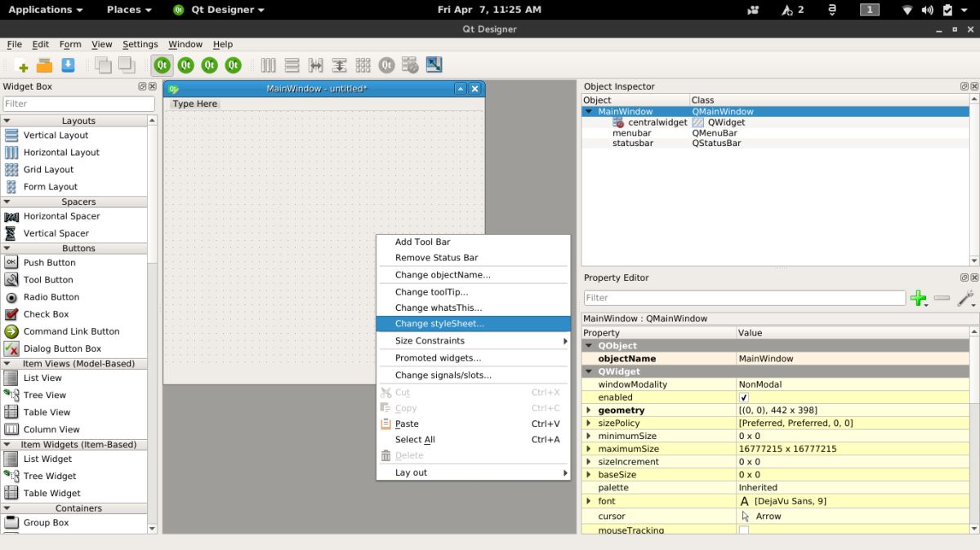
Task: Choose Add Tool Bar from context menu
Action: (473, 242)
